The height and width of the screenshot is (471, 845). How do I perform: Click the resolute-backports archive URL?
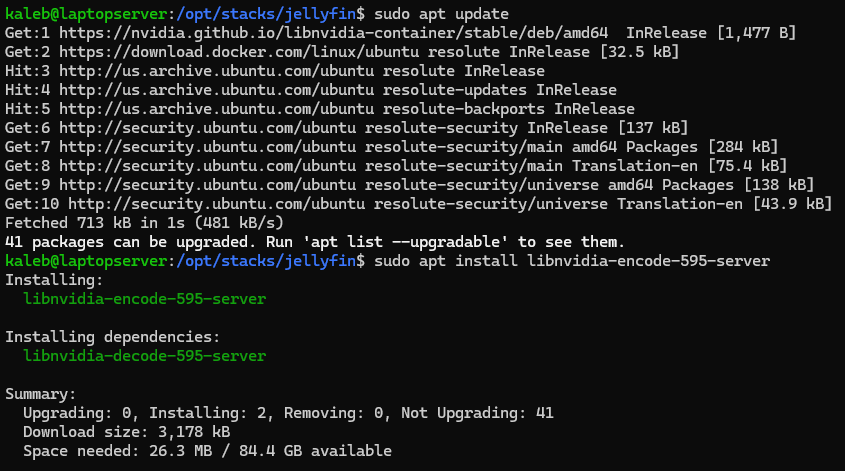point(216,109)
